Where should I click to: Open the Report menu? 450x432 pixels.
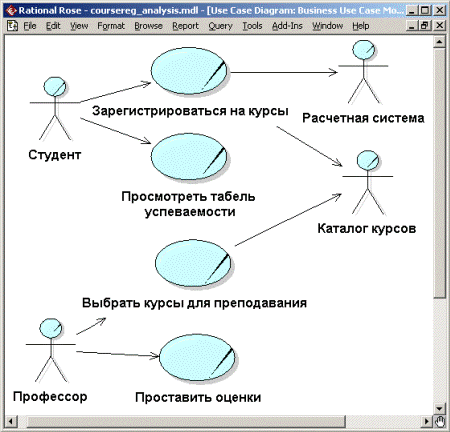pyautogui.click(x=185, y=26)
